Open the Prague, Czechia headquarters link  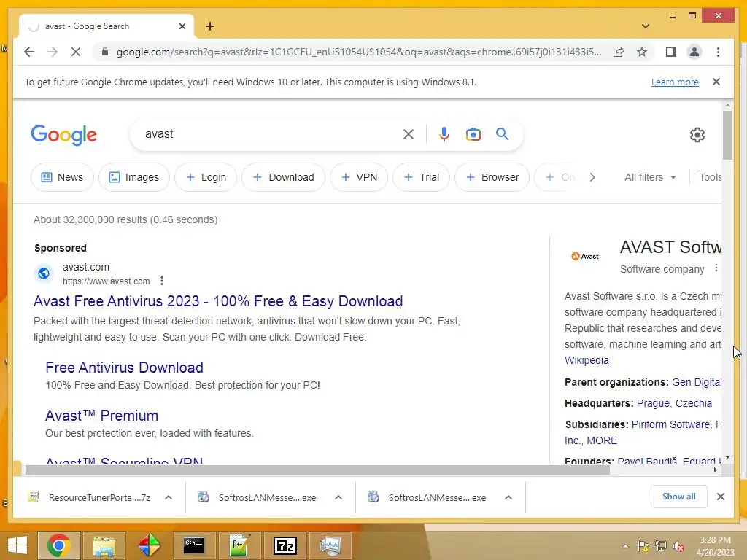pos(674,403)
